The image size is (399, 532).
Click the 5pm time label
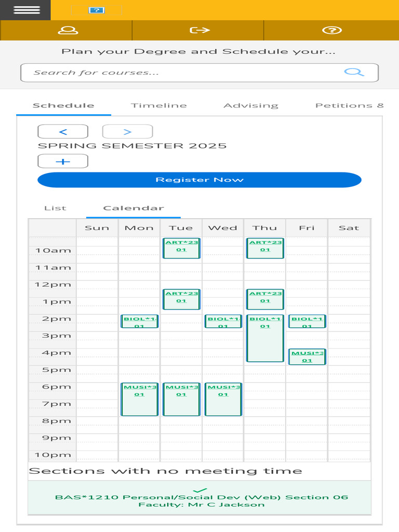click(57, 370)
